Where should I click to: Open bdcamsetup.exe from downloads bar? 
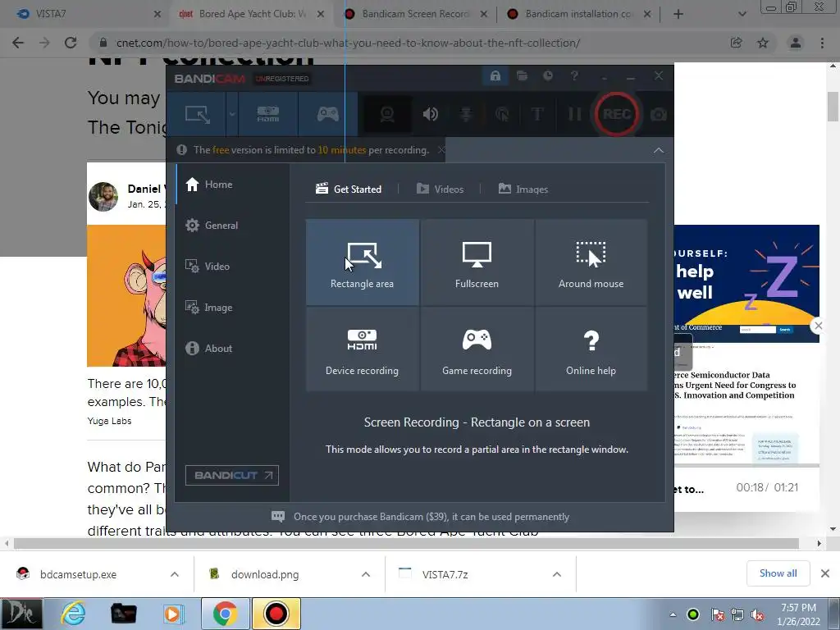coord(78,574)
